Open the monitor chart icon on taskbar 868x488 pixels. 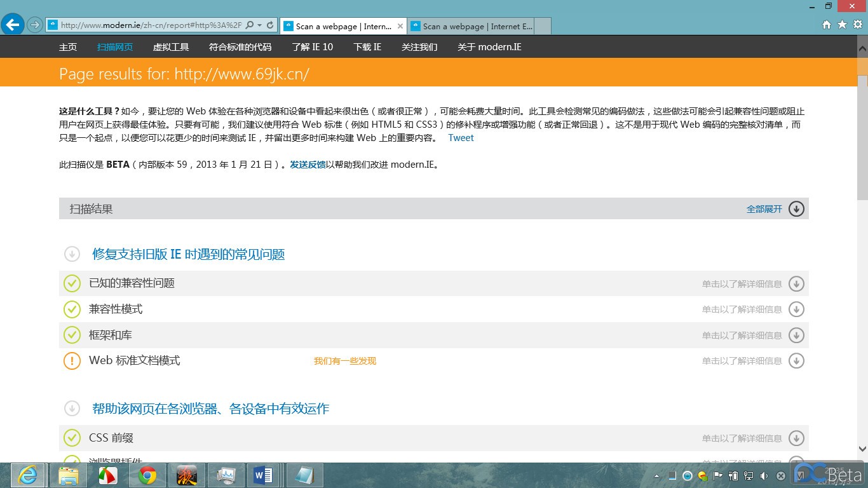tap(226, 475)
